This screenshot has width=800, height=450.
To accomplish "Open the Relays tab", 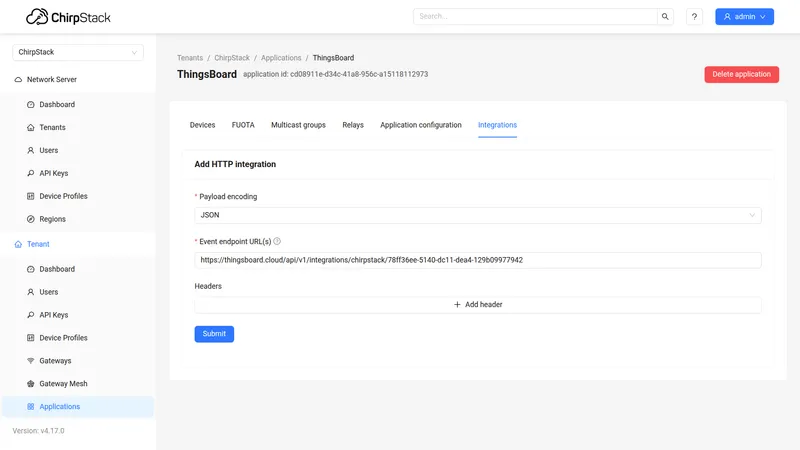I will pyautogui.click(x=353, y=125).
